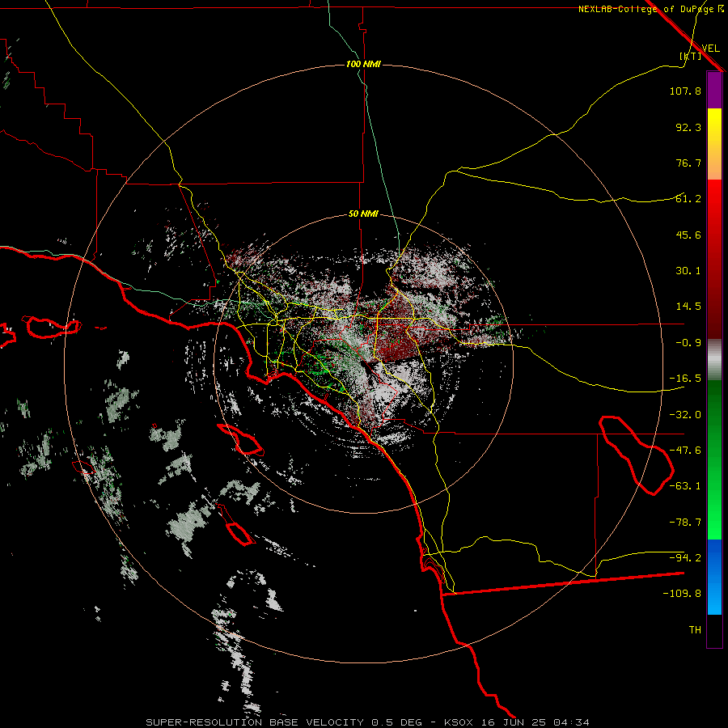
Task: Click the -94.2 legend value
Action: tap(685, 557)
